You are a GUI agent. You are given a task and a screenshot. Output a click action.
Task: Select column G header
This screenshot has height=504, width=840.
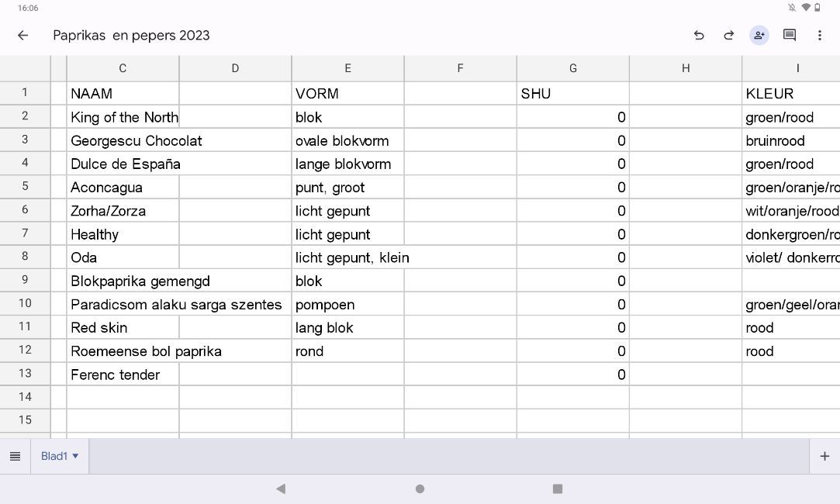(572, 68)
